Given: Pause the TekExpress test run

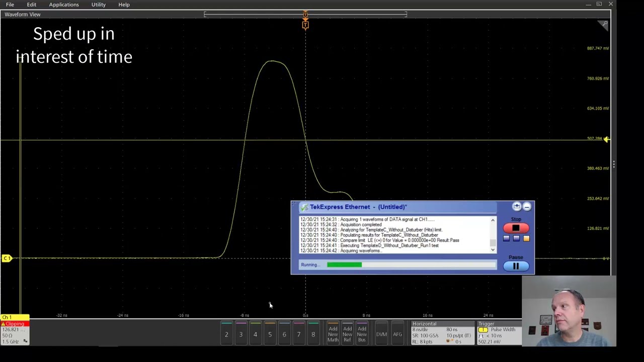Looking at the screenshot, I should click(x=516, y=266).
